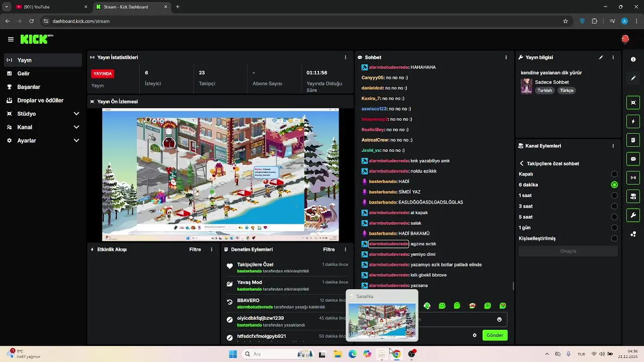Open Yayın in the left navigation
This screenshot has width=644, height=362.
coord(43,60)
